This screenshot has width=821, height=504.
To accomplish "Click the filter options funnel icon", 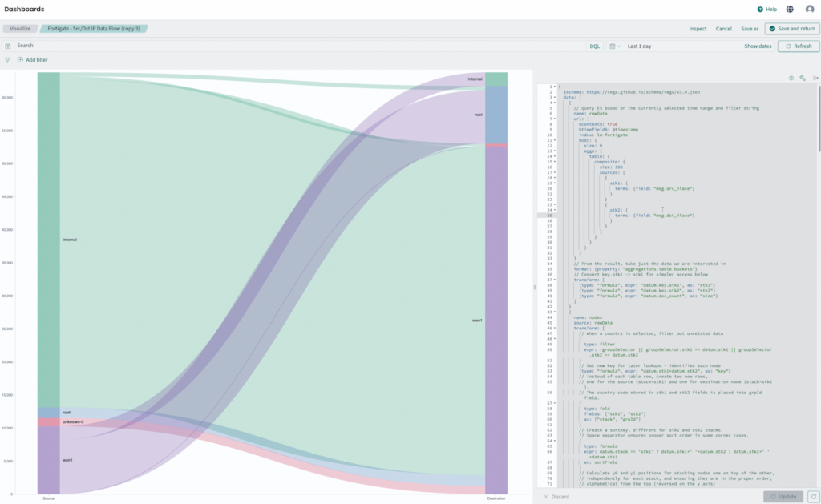I will tap(7, 60).
